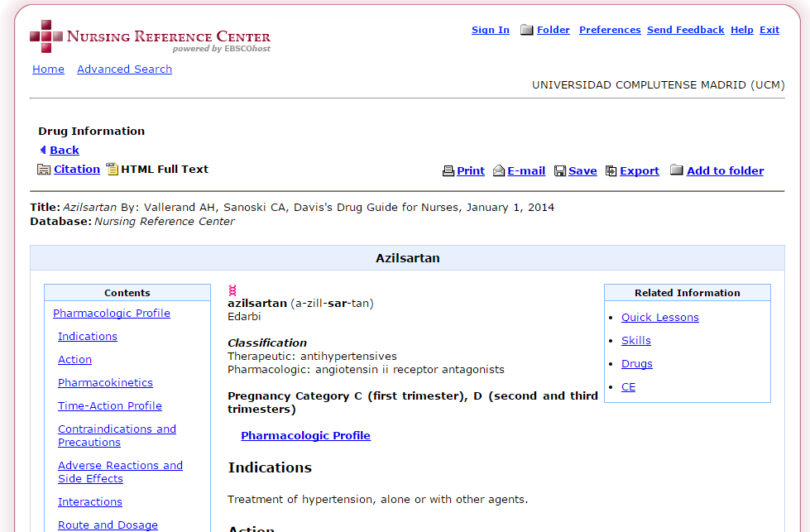810x532 pixels.
Task: Switch to the Citation view
Action: point(77,170)
